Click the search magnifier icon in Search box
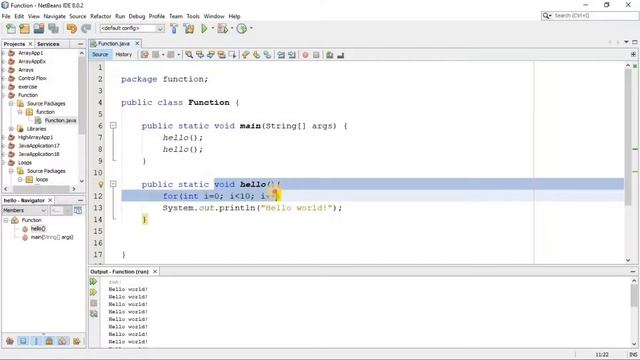 coord(546,16)
